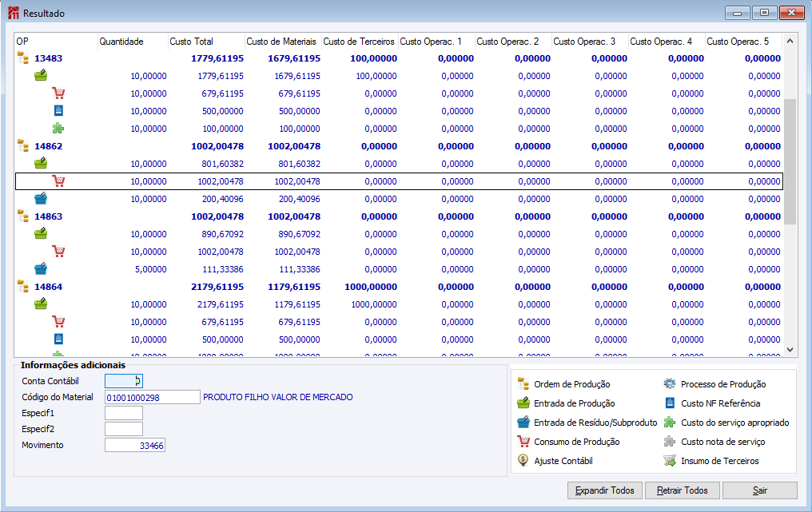Click the Processo de Produção gear icon

coord(670,384)
